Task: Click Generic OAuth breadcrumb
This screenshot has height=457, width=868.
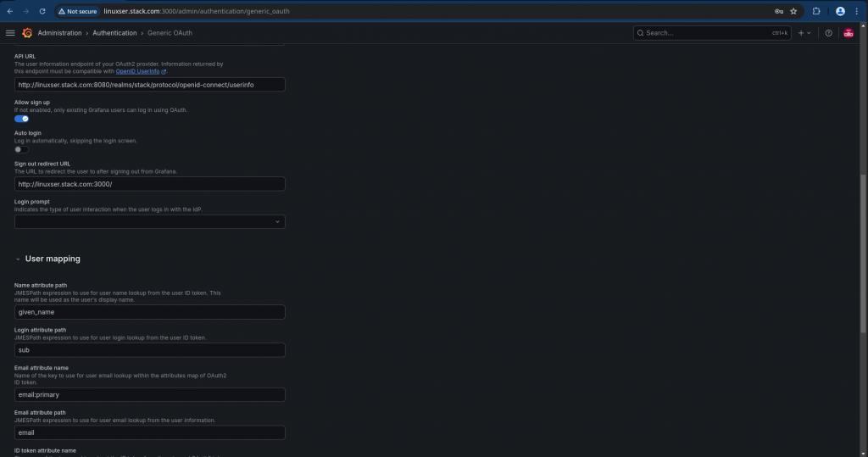Action: point(170,33)
